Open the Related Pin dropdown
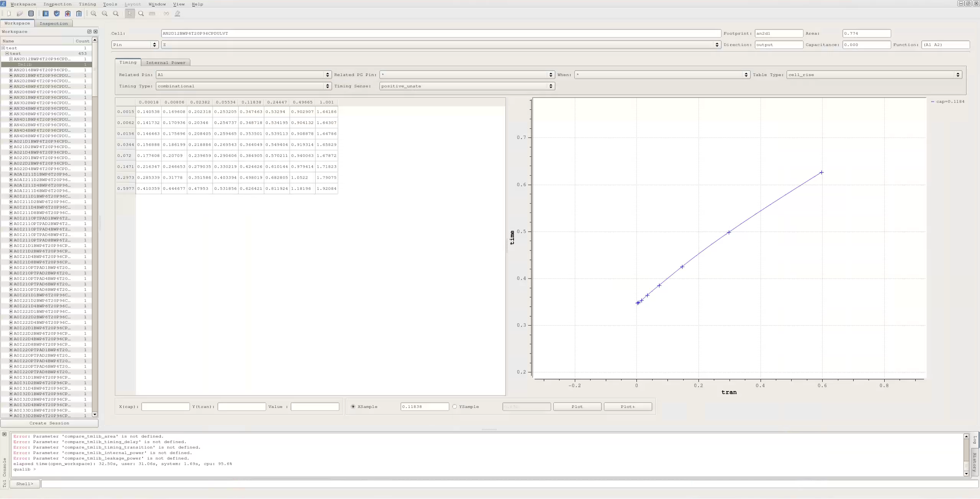The width and height of the screenshot is (980, 499). (x=244, y=75)
